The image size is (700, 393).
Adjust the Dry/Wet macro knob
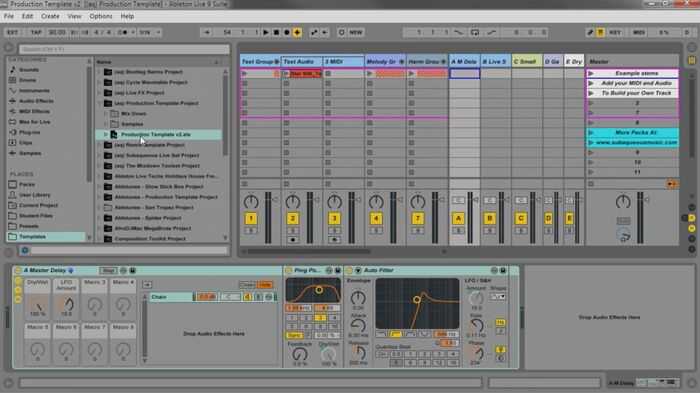[38, 306]
